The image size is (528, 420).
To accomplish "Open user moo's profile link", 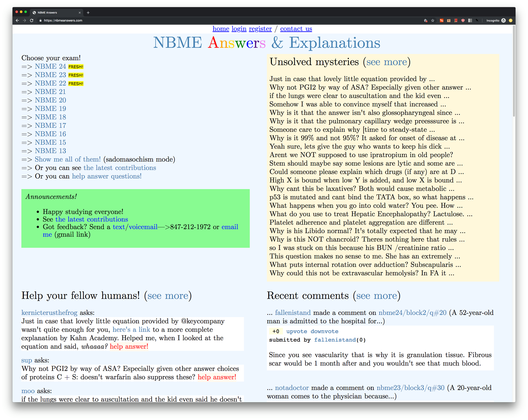I will [28, 391].
